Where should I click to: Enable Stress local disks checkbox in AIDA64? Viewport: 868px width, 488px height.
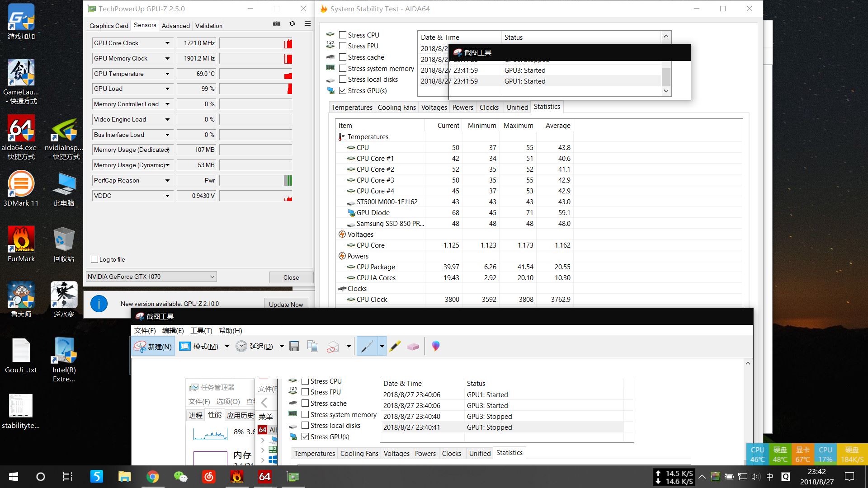click(x=343, y=79)
